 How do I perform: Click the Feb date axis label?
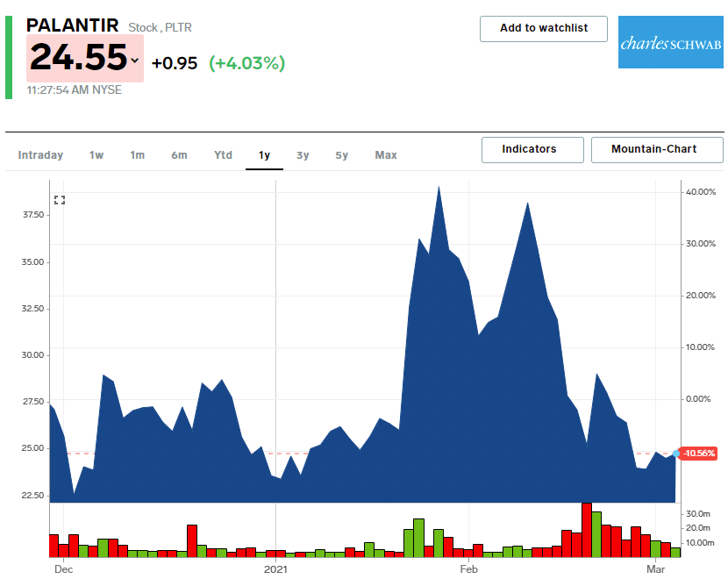point(469,569)
